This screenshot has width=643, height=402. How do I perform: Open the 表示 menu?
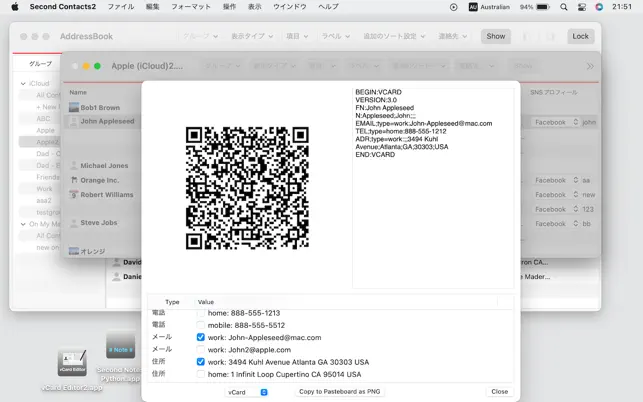[x=255, y=7]
